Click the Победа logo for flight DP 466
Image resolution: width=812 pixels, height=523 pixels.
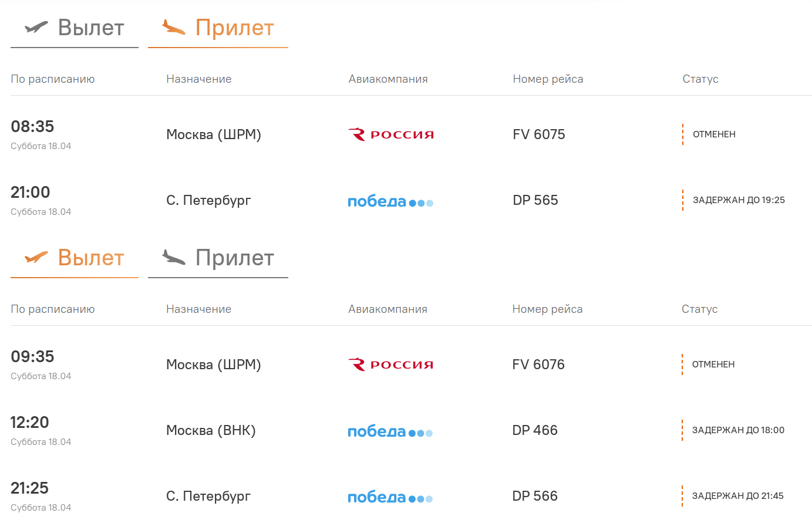390,431
